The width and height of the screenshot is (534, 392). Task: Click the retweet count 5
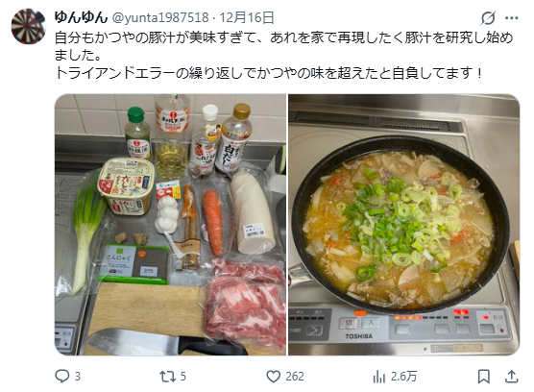tap(182, 377)
